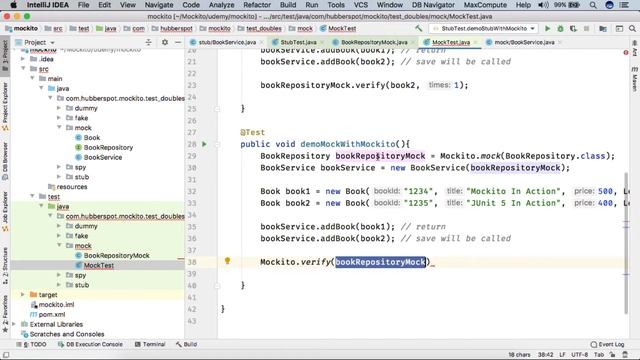This screenshot has height=360, width=640.
Task: Open the VCS menu
Action: pos(360,5)
